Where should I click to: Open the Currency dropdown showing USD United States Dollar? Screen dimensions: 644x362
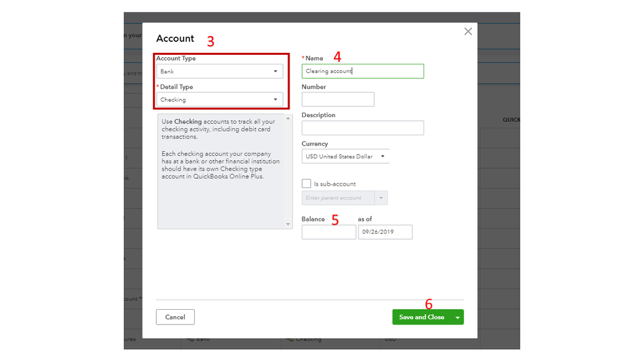tap(346, 157)
